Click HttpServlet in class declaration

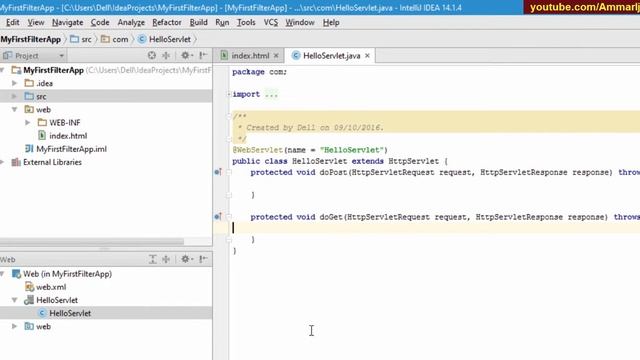(x=413, y=161)
